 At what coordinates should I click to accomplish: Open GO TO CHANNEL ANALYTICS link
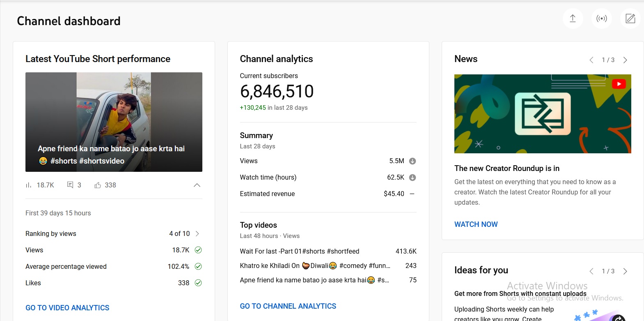pyautogui.click(x=288, y=306)
